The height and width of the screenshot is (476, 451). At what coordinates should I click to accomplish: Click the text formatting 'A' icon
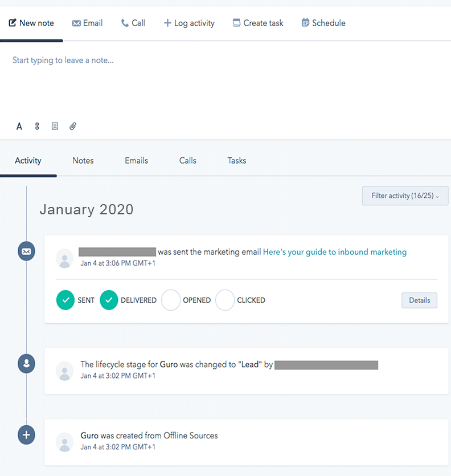pyautogui.click(x=19, y=127)
